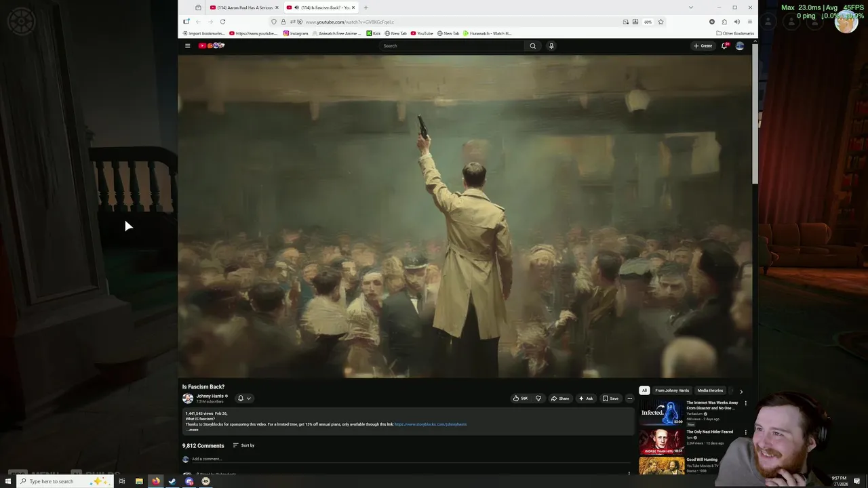Click the Create button
The height and width of the screenshot is (488, 868).
pyautogui.click(x=703, y=46)
